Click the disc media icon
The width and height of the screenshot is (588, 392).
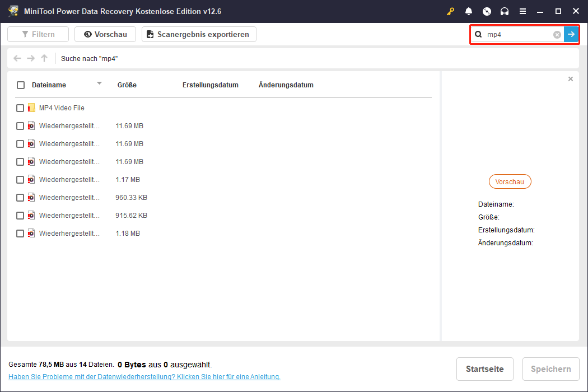tap(487, 11)
